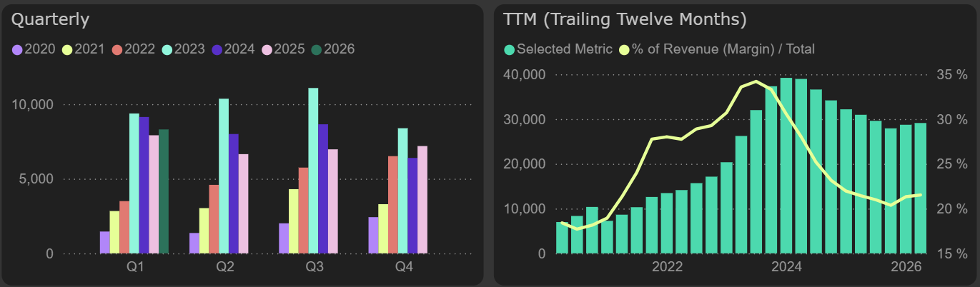Click the Selected Metric legend dot
This screenshot has width=980, height=287.
pos(509,50)
